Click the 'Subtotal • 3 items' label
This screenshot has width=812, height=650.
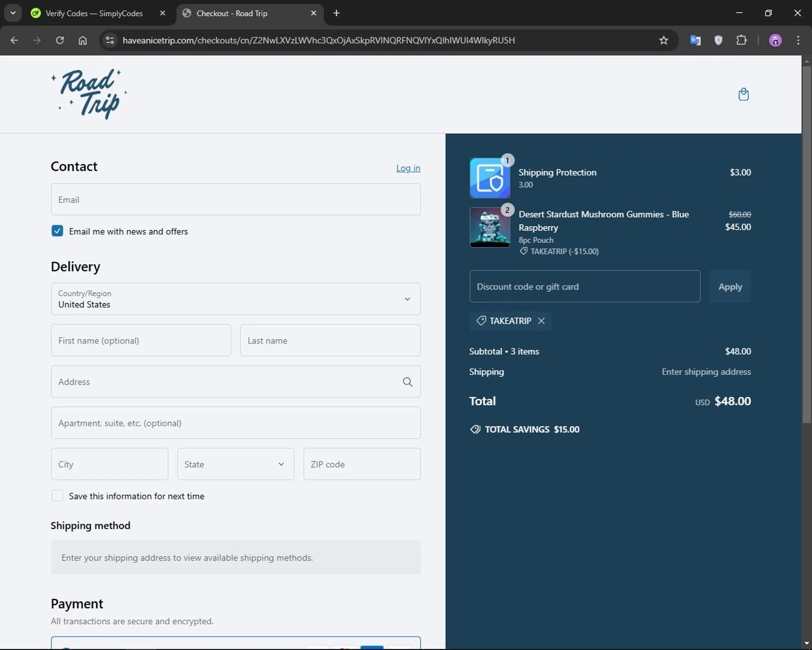pyautogui.click(x=504, y=352)
